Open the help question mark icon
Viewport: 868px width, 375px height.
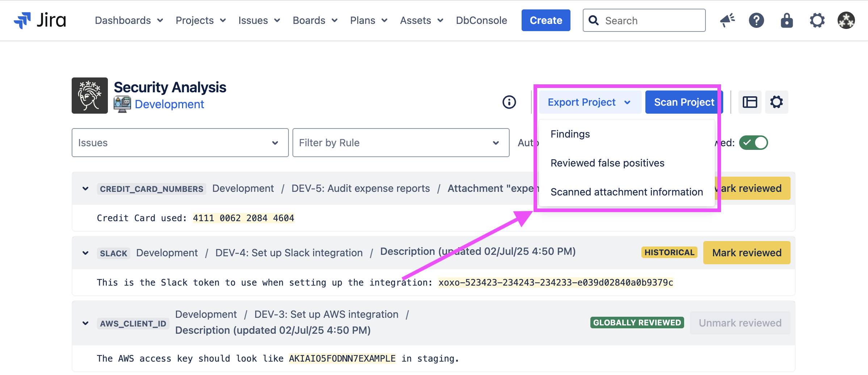click(x=756, y=20)
